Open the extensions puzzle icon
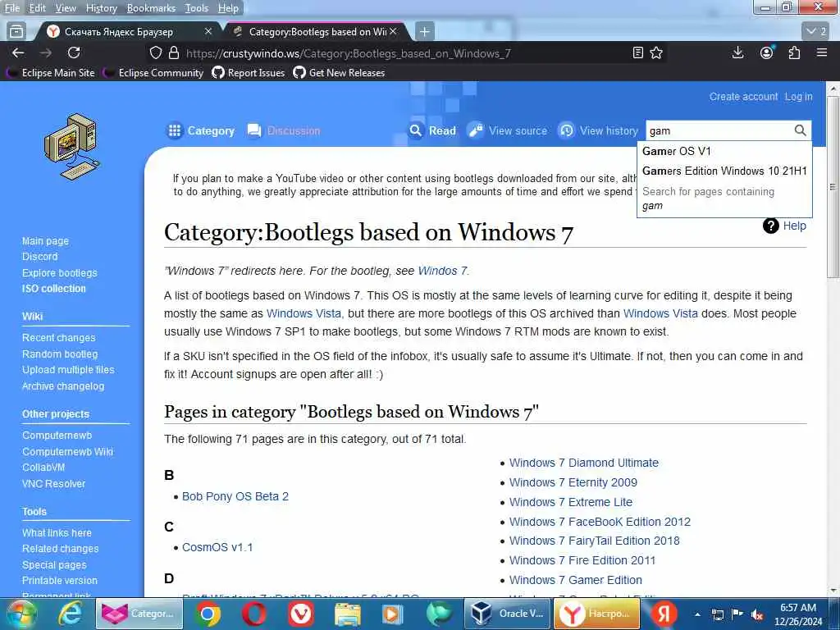The height and width of the screenshot is (630, 840). pos(794,52)
